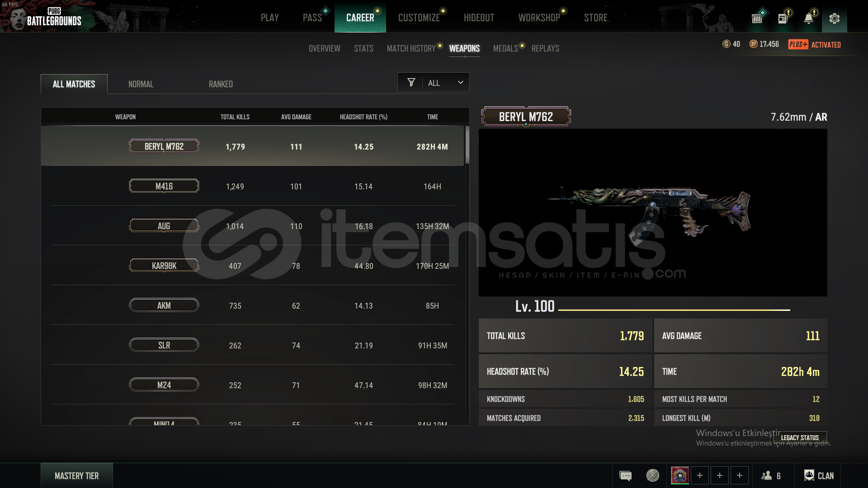Viewport: 868px width, 488px height.
Task: Switch to the WEAPONS tab
Action: (464, 48)
